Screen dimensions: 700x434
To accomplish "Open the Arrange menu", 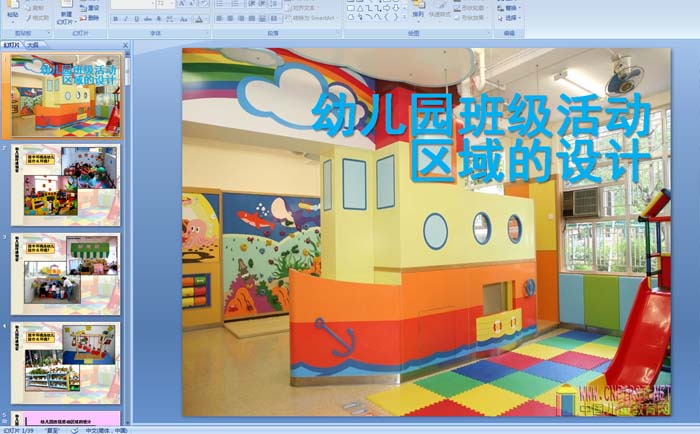I will (x=418, y=10).
